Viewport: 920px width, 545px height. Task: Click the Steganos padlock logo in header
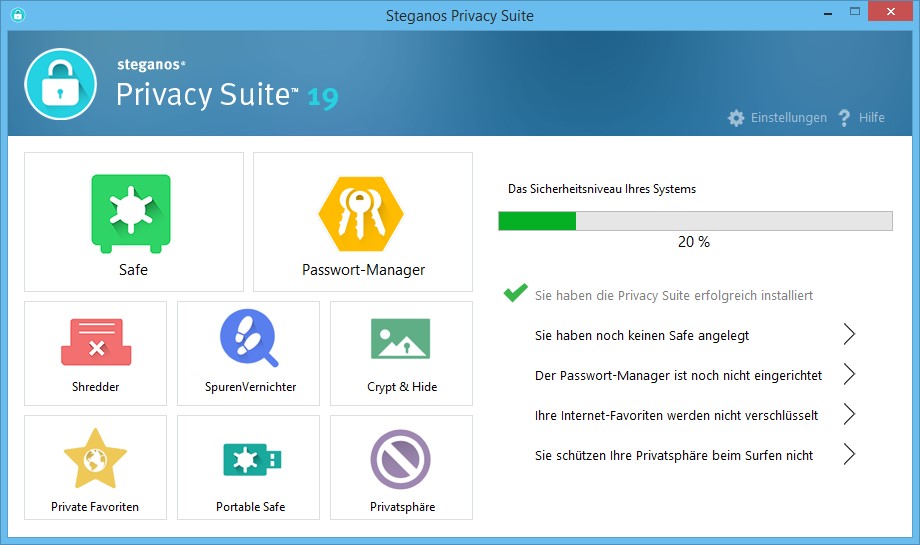click(60, 84)
